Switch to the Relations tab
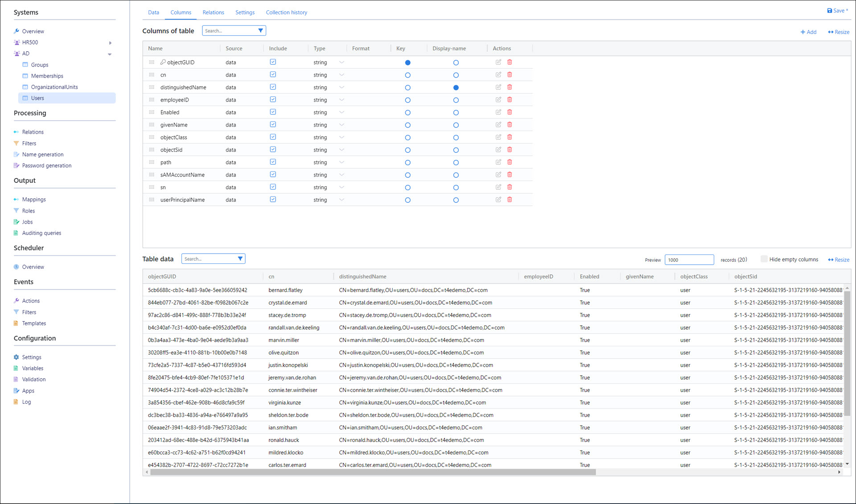 [213, 12]
